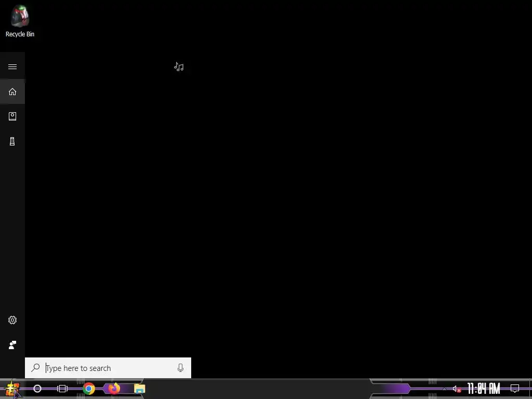The image size is (532, 399).
Task: Click the music note icon
Action: (x=179, y=66)
